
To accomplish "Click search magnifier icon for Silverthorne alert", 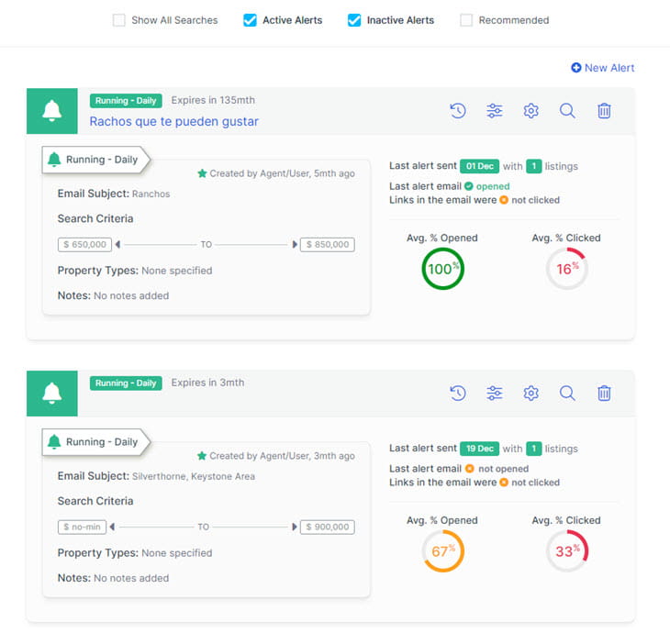I will 567,394.
